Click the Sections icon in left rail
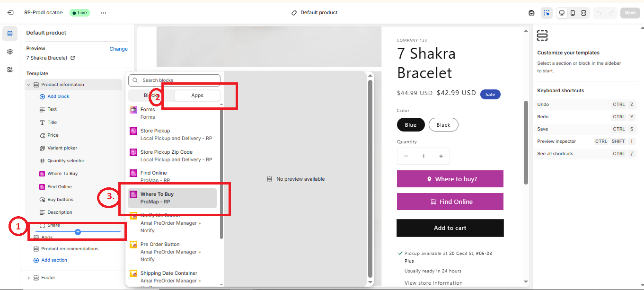644x290 pixels. tap(10, 34)
